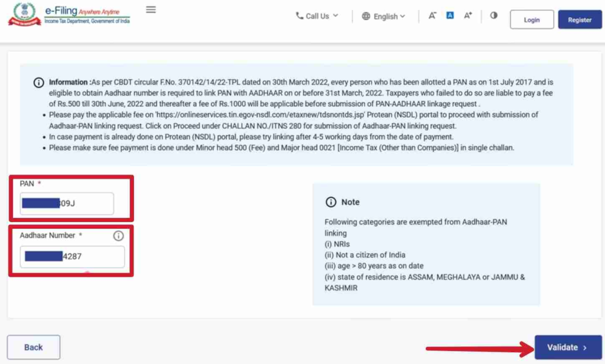This screenshot has height=364, width=605.
Task: Click the Validate button
Action: [x=568, y=347]
